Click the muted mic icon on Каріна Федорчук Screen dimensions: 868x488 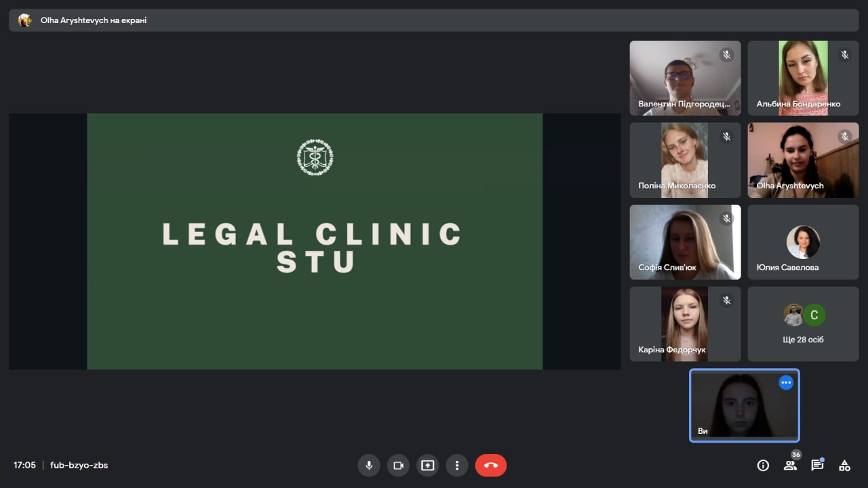click(x=726, y=300)
